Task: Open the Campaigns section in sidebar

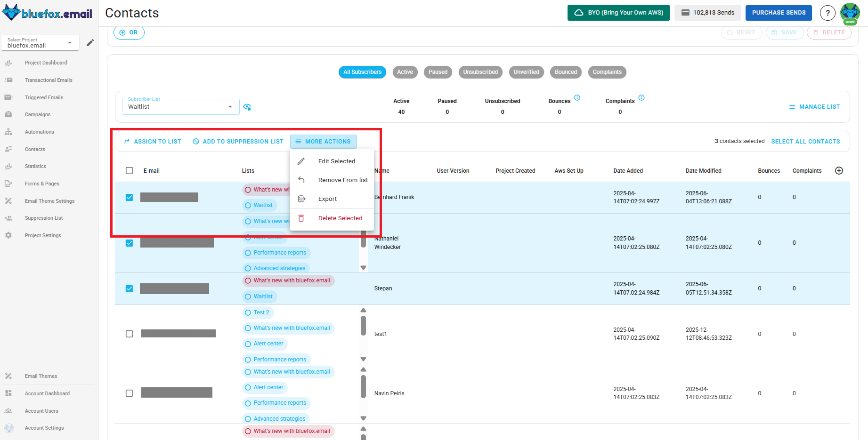Action: (x=37, y=114)
